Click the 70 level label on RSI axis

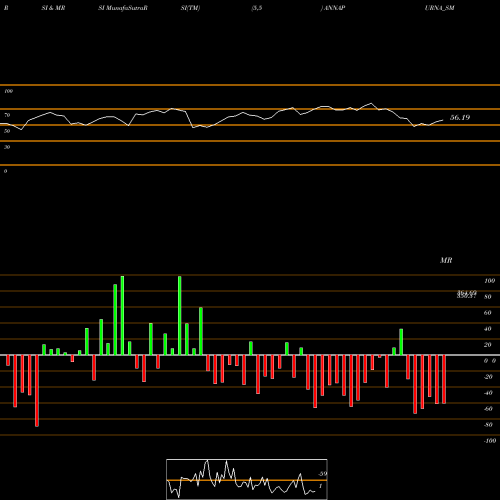pos(7,115)
